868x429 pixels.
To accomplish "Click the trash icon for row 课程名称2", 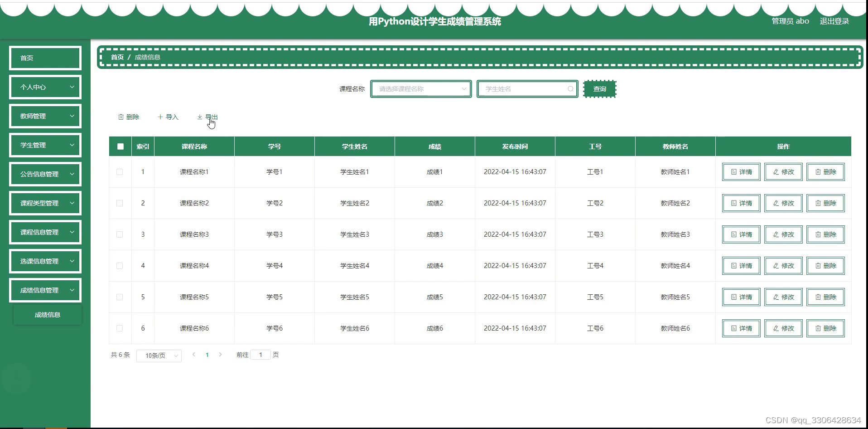I will pyautogui.click(x=818, y=203).
